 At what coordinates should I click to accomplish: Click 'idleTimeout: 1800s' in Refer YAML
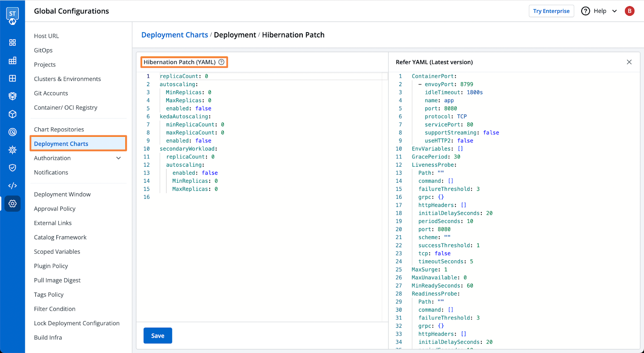[454, 92]
